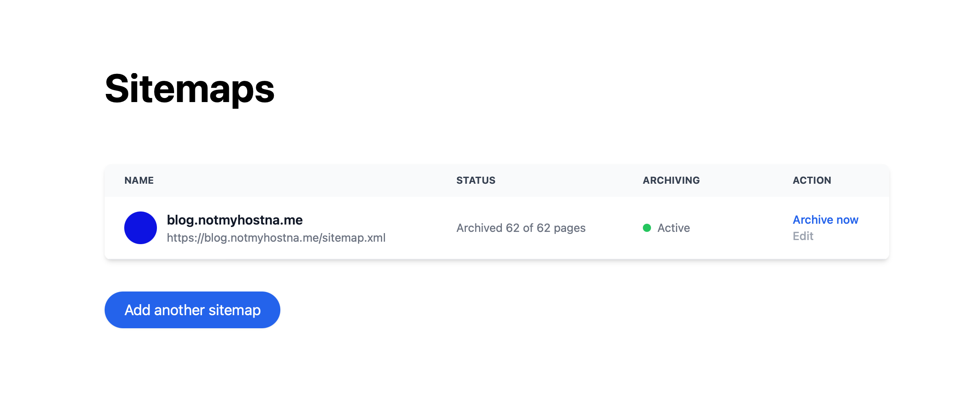The height and width of the screenshot is (405, 980).
Task: Add a new sitemap using the blue button
Action: click(192, 310)
